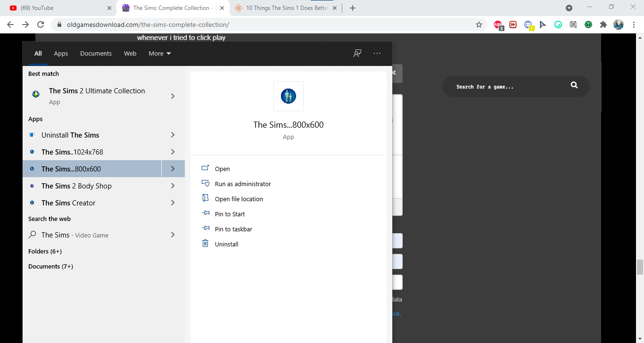Screen dimensions: 644x343
Task: Select Run as administrator option
Action: 243,184
